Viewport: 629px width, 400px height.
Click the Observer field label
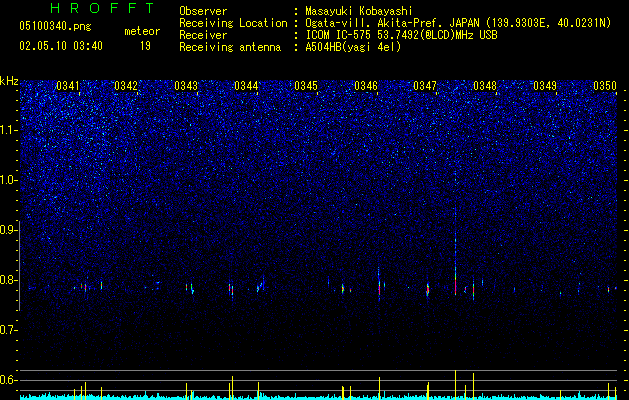click(x=203, y=11)
